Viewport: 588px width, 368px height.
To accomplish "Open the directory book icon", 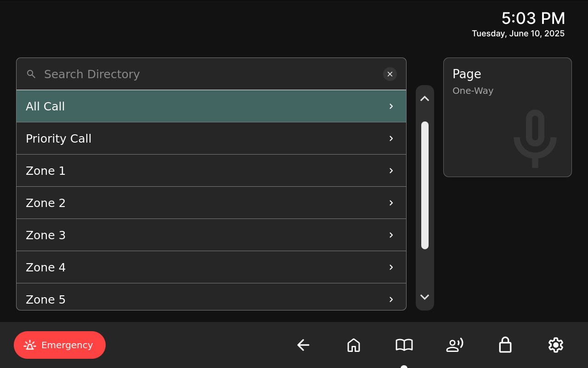I will 404,345.
